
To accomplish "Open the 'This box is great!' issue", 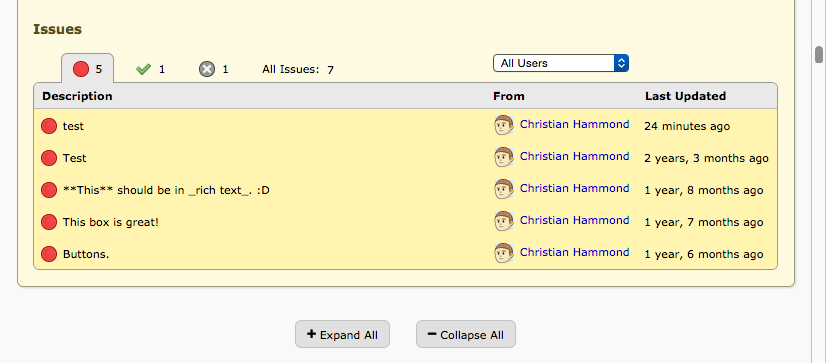I will pyautogui.click(x=111, y=222).
